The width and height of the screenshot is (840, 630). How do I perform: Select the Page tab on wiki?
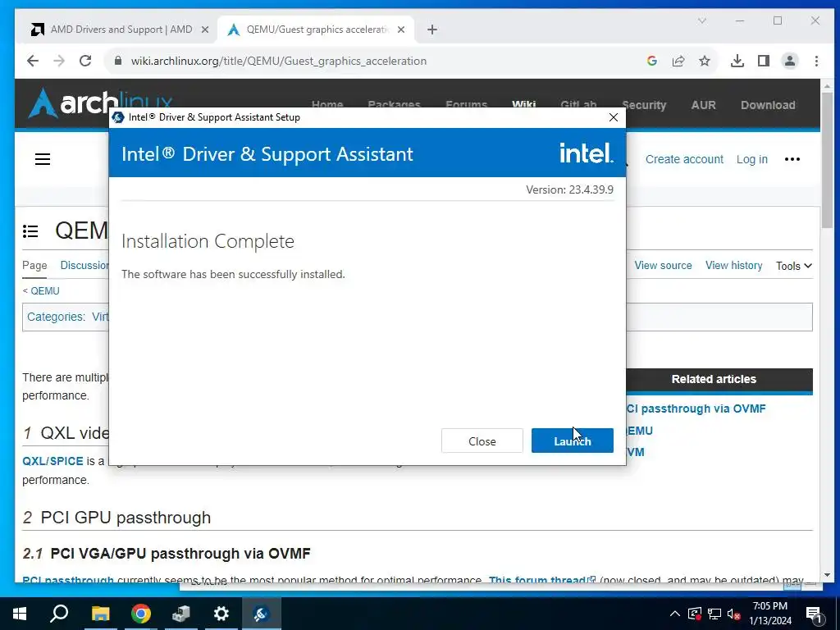coord(34,265)
